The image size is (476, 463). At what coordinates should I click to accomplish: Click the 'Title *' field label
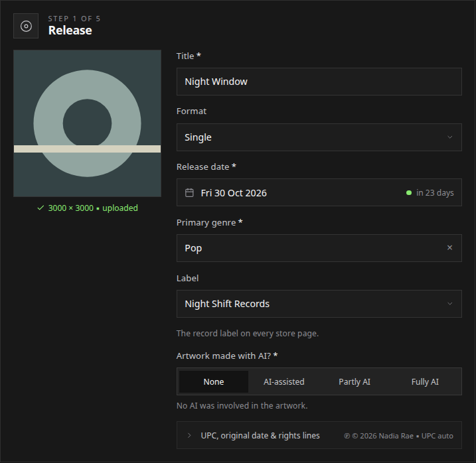[189, 56]
